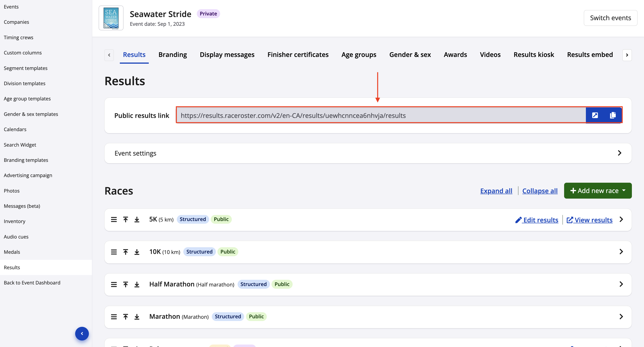Screen dimensions: 644x347
Task: Move 10K race to top arrow
Action: pos(125,252)
